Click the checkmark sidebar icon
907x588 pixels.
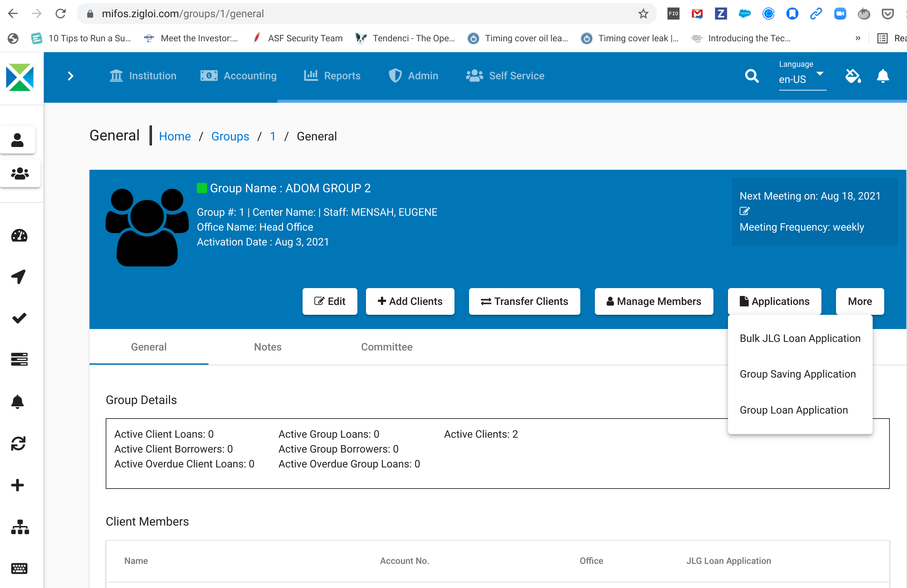(x=19, y=318)
